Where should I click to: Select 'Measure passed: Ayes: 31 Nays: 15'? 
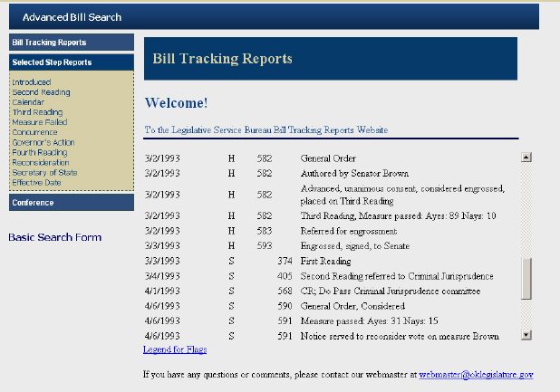pos(370,321)
